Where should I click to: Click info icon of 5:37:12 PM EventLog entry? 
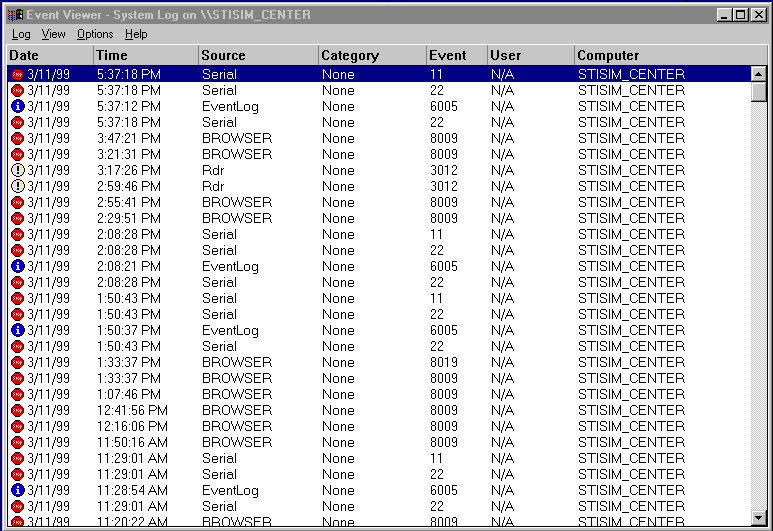point(17,106)
